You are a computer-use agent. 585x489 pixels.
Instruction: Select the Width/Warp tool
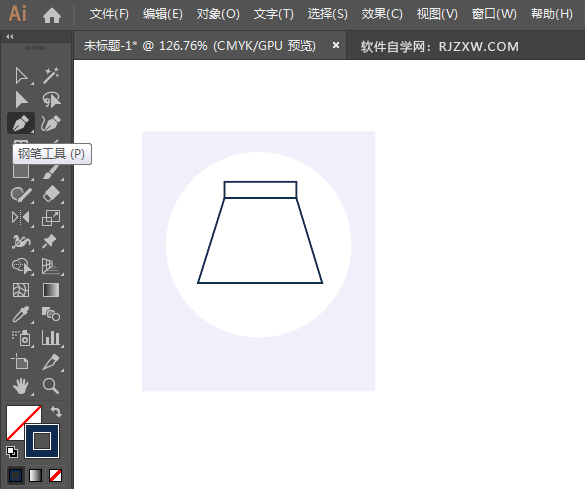click(x=21, y=242)
